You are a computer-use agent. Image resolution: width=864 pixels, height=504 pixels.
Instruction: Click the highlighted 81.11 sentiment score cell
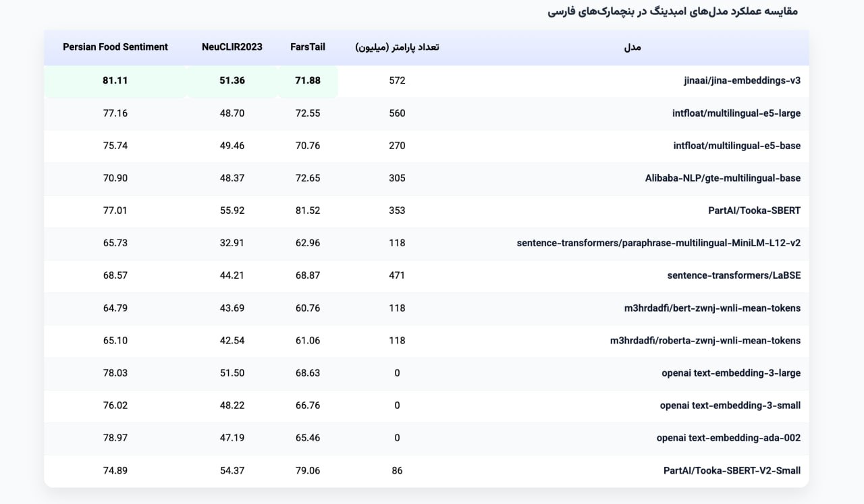115,80
